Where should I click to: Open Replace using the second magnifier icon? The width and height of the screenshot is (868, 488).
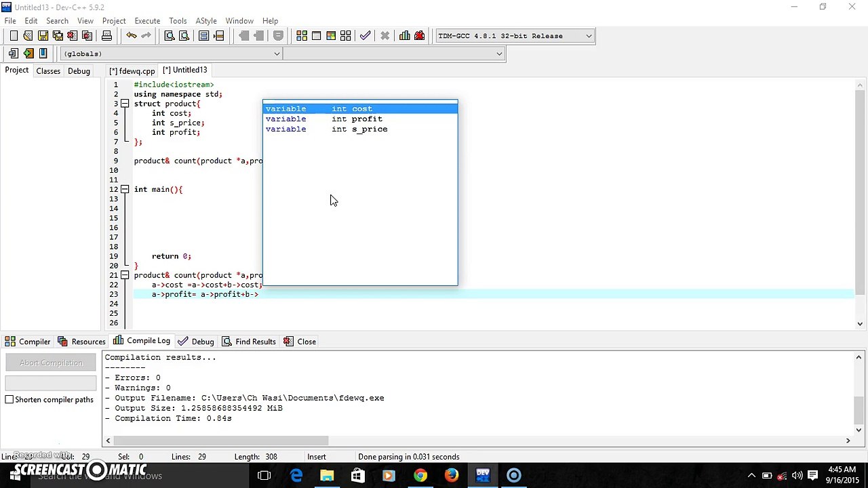pyautogui.click(x=184, y=36)
